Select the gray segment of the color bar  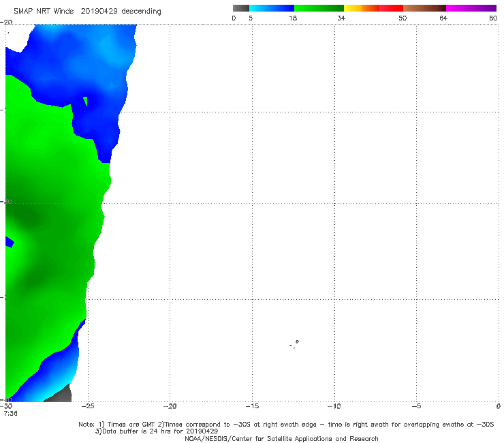coord(241,8)
